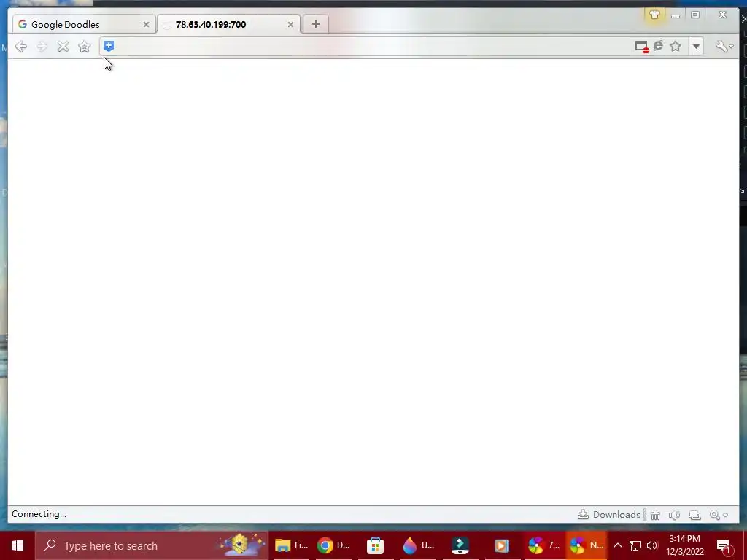
Task: Open the orange play button taskbar app
Action: [x=502, y=545]
